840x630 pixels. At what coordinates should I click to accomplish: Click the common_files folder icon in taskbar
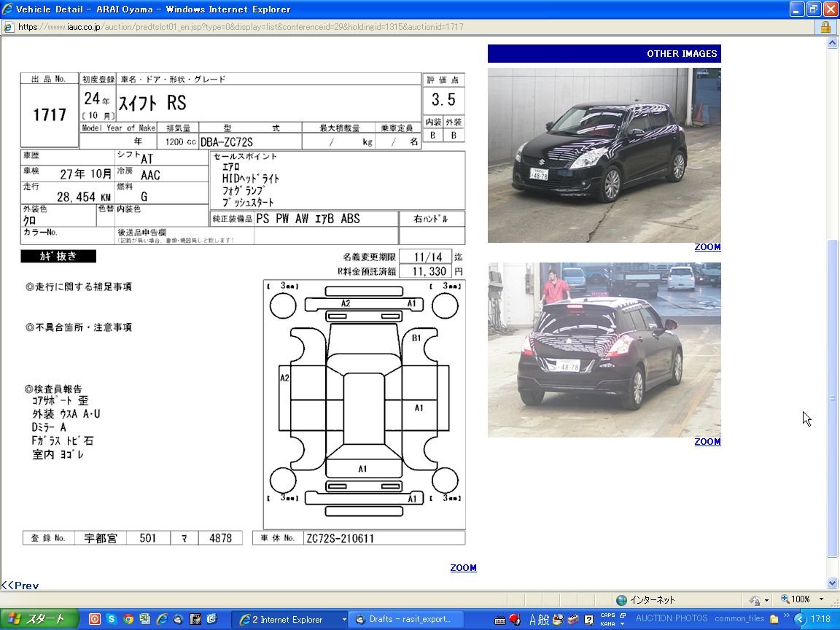pyautogui.click(x=774, y=619)
